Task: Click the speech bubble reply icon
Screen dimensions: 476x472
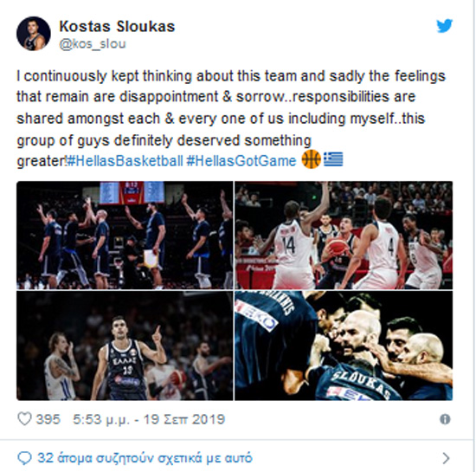Action: tap(24, 458)
